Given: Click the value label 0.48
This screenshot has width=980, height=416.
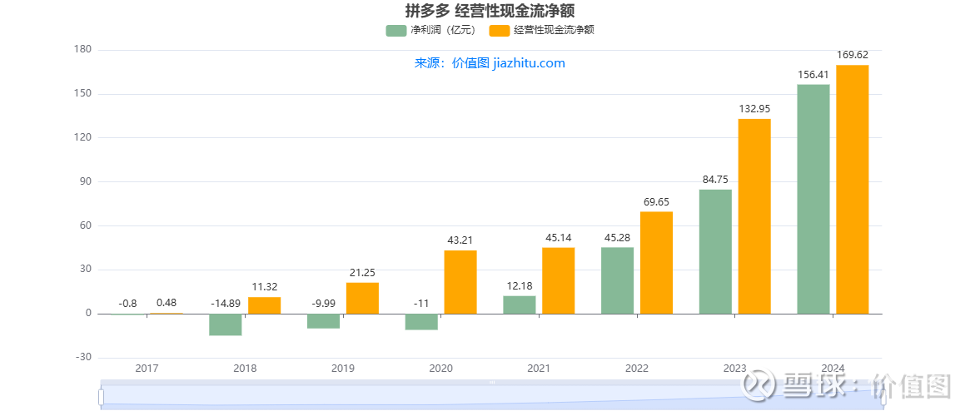Looking at the screenshot, I should pyautogui.click(x=167, y=303).
